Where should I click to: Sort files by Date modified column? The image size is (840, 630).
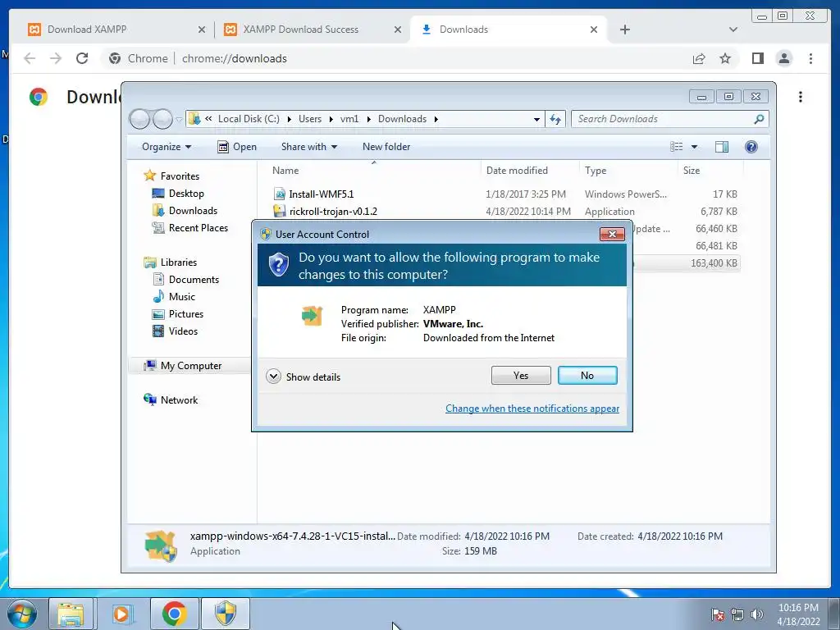point(517,171)
